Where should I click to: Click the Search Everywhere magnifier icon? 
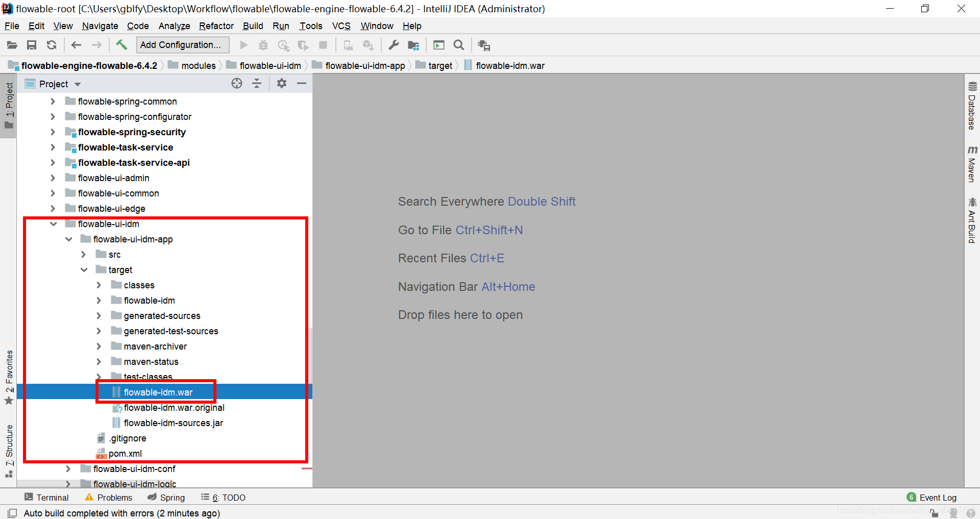tap(459, 45)
